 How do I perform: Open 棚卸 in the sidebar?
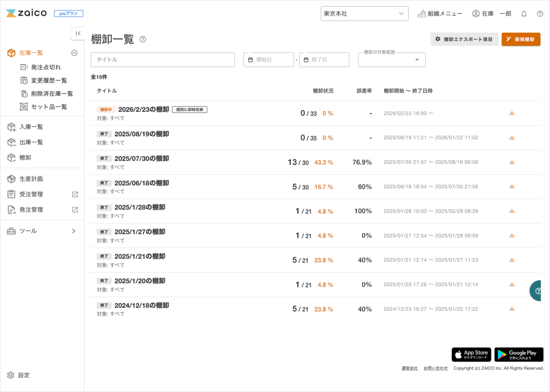click(x=25, y=158)
